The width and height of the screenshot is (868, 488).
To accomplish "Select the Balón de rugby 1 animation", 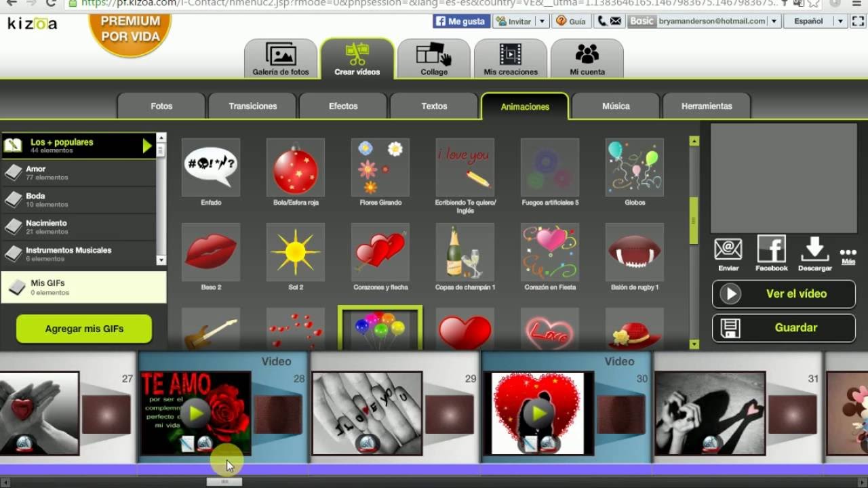I will pyautogui.click(x=635, y=252).
